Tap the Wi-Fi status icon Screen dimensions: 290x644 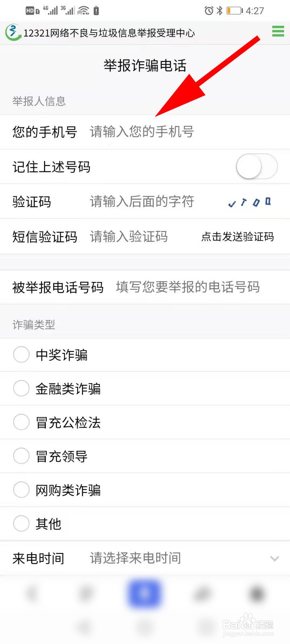point(83,10)
